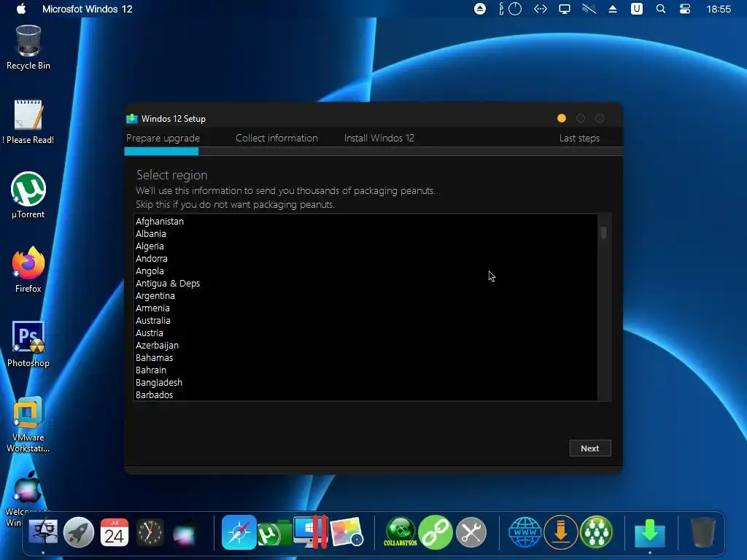Click the region list scrollbar thumb
This screenshot has height=560, width=747.
[603, 233]
